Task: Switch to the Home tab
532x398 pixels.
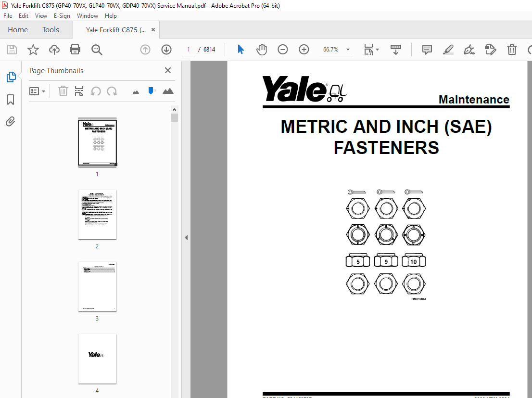Action: 18,30
